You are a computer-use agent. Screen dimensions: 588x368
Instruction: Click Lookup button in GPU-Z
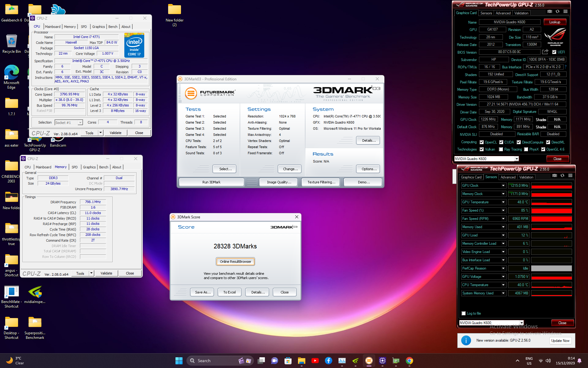[555, 22]
